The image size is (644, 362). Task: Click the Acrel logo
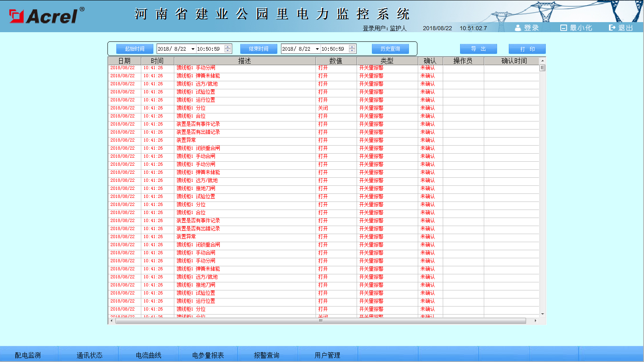pyautogui.click(x=47, y=16)
